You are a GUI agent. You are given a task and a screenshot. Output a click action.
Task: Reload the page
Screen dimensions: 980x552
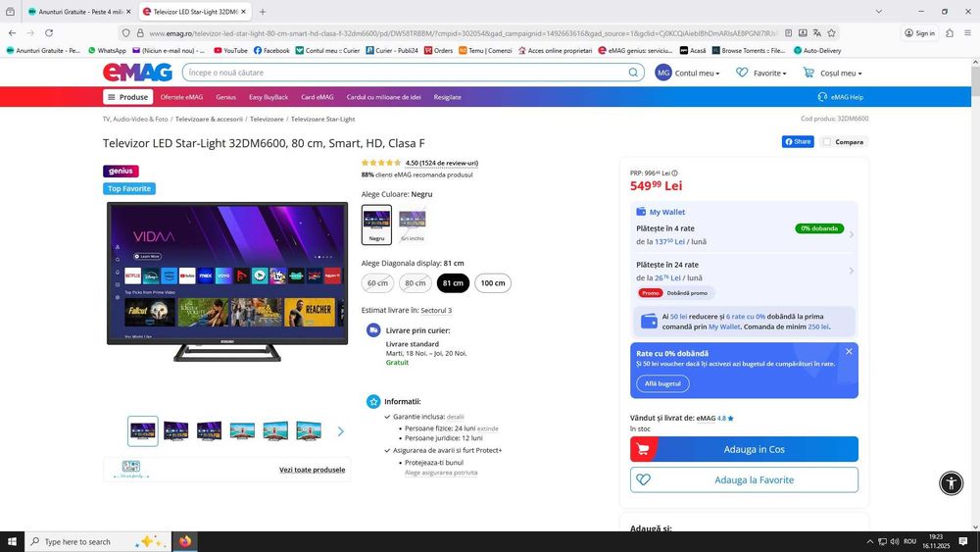[x=49, y=32]
